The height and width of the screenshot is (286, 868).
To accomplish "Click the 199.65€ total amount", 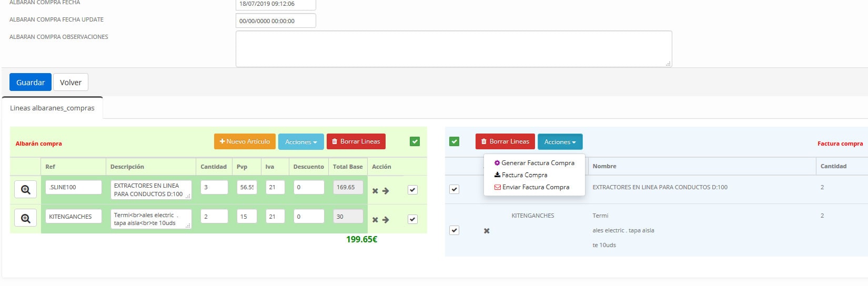I will coord(361,240).
